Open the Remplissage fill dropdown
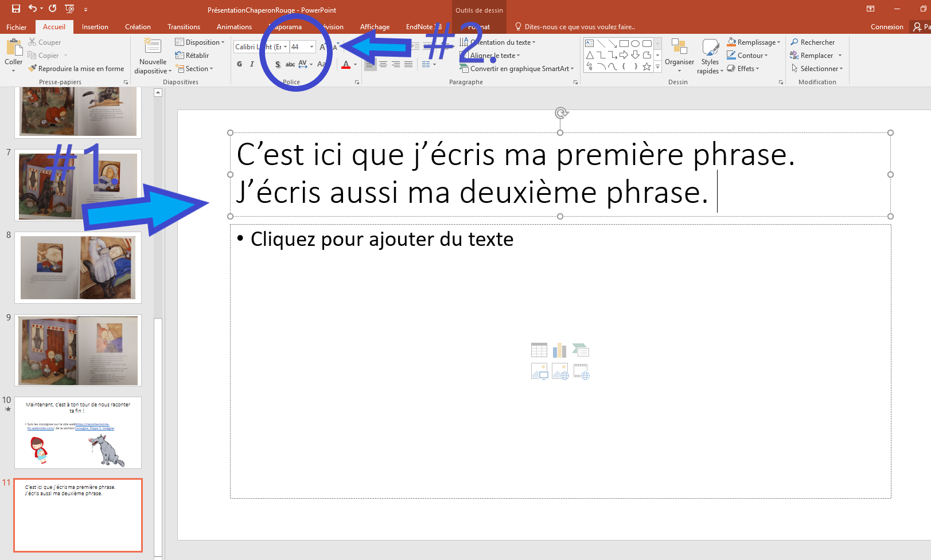Image resolution: width=931 pixels, height=560 pixels. click(x=753, y=42)
